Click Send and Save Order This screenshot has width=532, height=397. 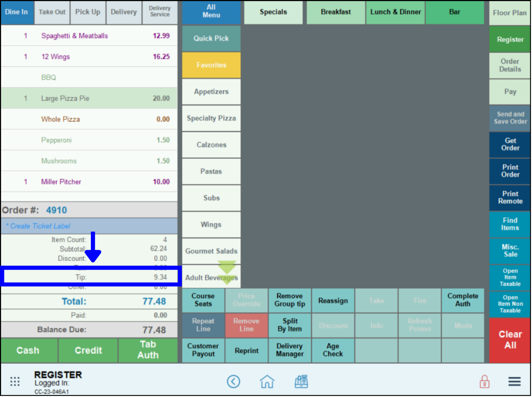click(510, 118)
